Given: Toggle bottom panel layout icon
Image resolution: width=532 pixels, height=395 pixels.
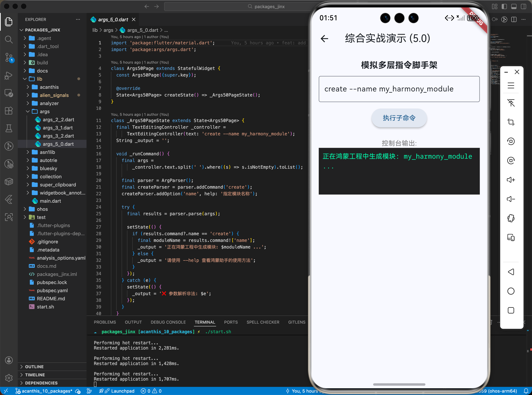Looking at the screenshot, I should point(514,6).
